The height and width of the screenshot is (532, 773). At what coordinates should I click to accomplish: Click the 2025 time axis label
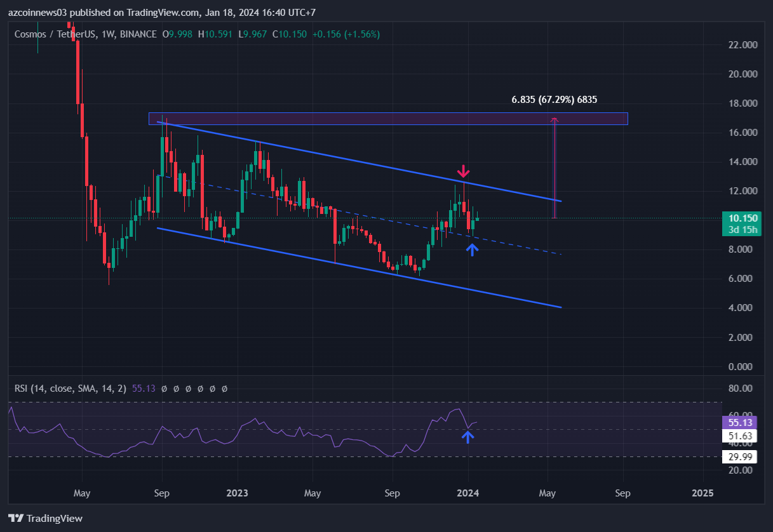point(702,493)
